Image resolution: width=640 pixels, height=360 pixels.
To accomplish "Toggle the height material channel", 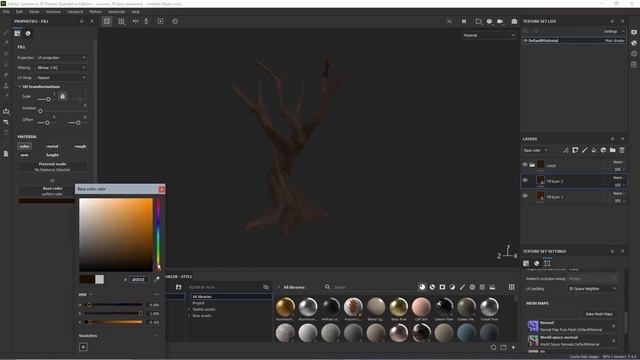I will (52, 155).
